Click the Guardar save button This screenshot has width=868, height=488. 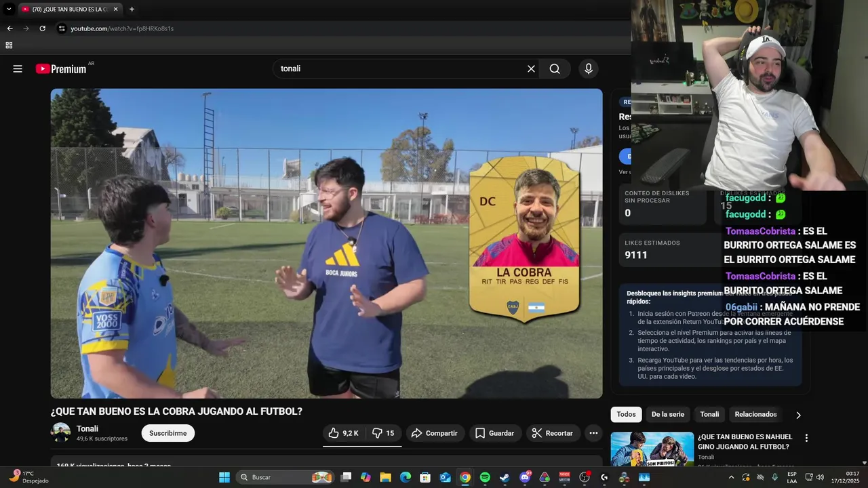point(494,433)
